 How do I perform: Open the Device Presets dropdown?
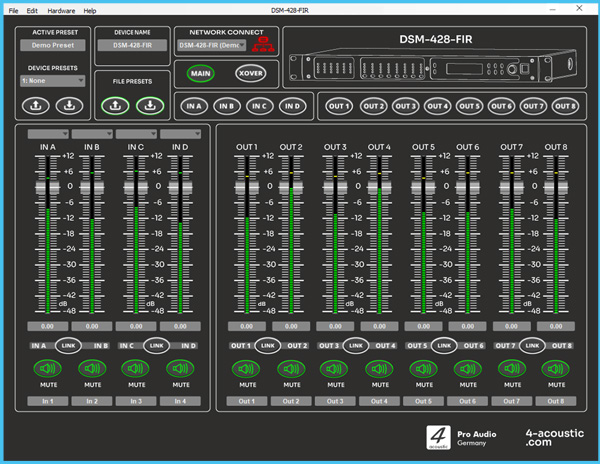tap(52, 80)
